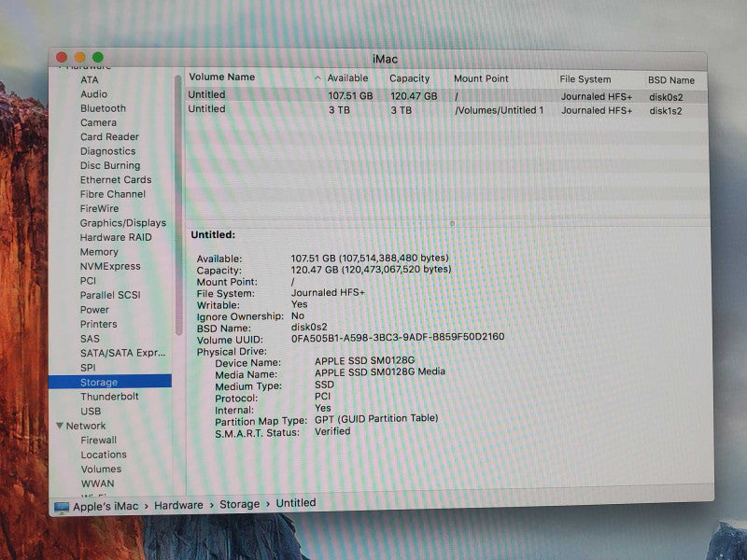Image resolution: width=747 pixels, height=560 pixels.
Task: Open SATA/SATA Express section
Action: pyautogui.click(x=122, y=353)
